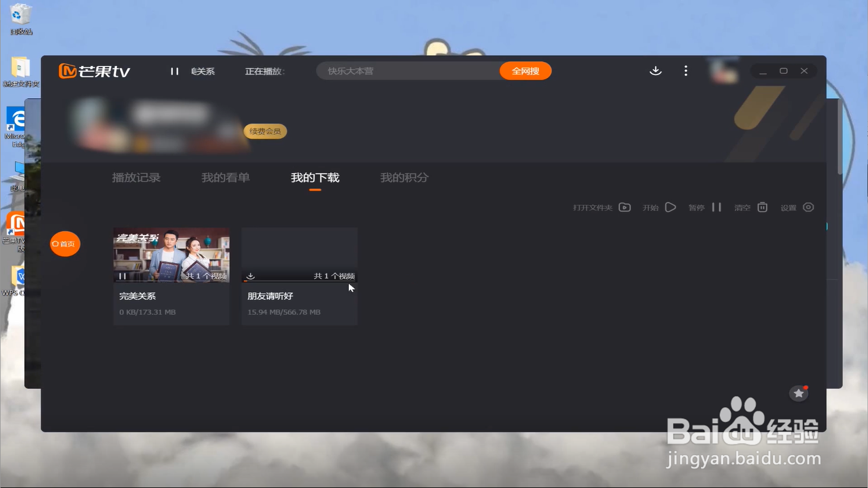Click the 完美关系 title text
The height and width of the screenshot is (488, 868).
pyautogui.click(x=137, y=296)
